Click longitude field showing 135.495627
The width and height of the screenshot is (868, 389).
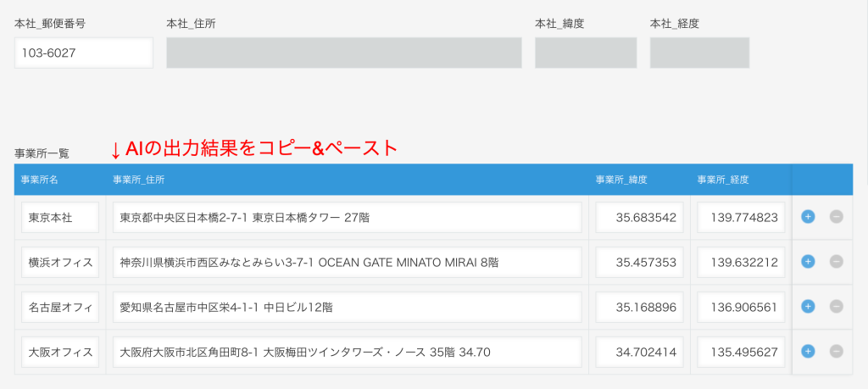[x=742, y=351]
